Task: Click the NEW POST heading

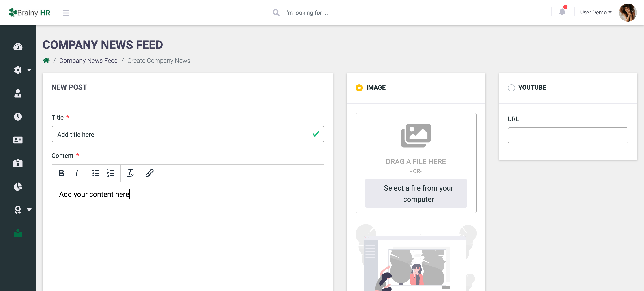Action: point(69,87)
